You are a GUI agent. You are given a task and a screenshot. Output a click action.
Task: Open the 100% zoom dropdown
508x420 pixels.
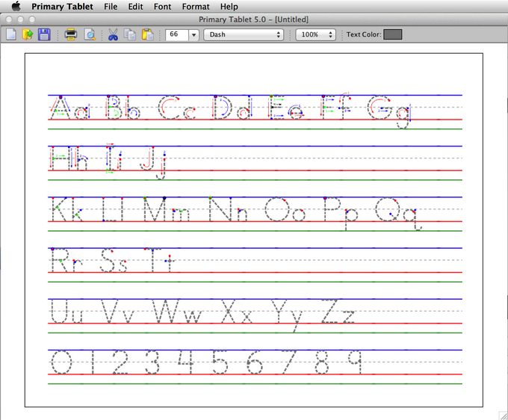click(315, 34)
